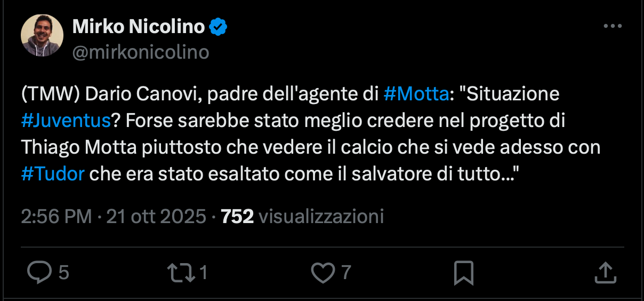The height and width of the screenshot is (301, 644).
Task: Click the reply count of 5
Action: (63, 273)
